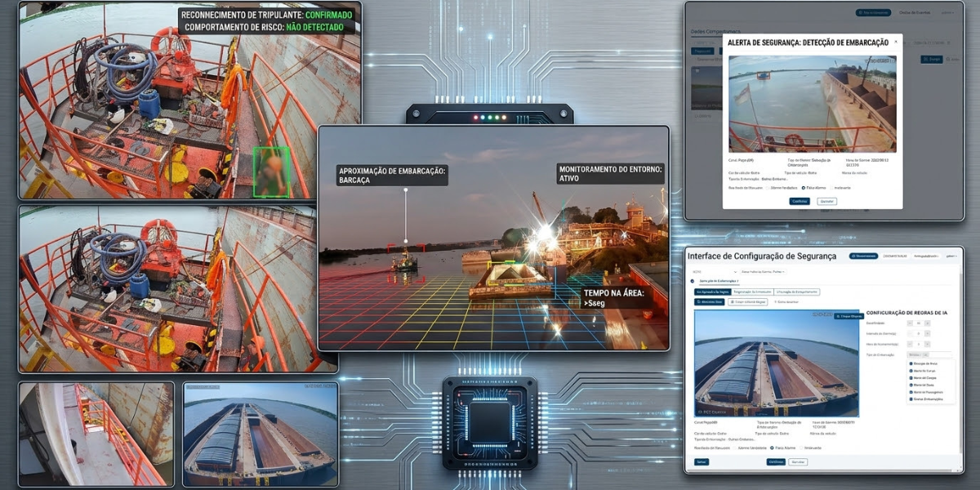Select the active blue rules tab
The width and height of the screenshot is (980, 490).
click(711, 292)
